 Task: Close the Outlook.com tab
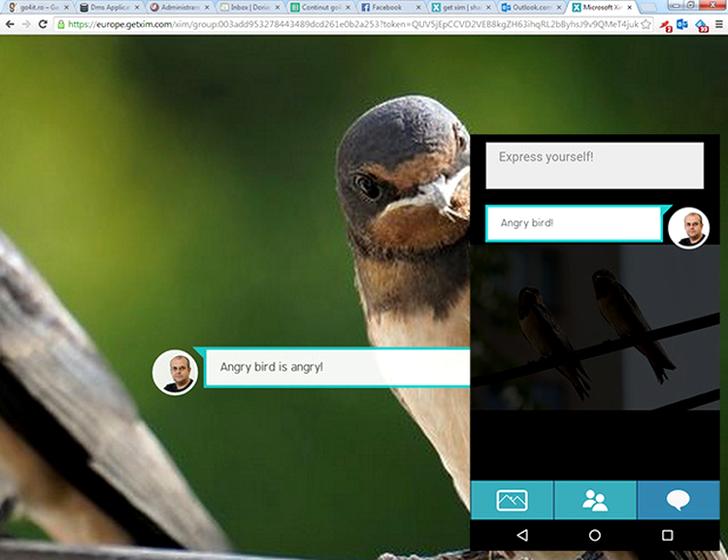(559, 8)
